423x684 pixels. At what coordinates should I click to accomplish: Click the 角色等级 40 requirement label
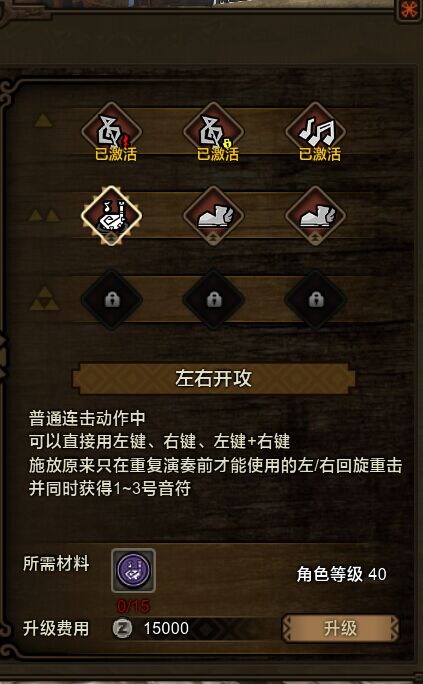point(341,574)
